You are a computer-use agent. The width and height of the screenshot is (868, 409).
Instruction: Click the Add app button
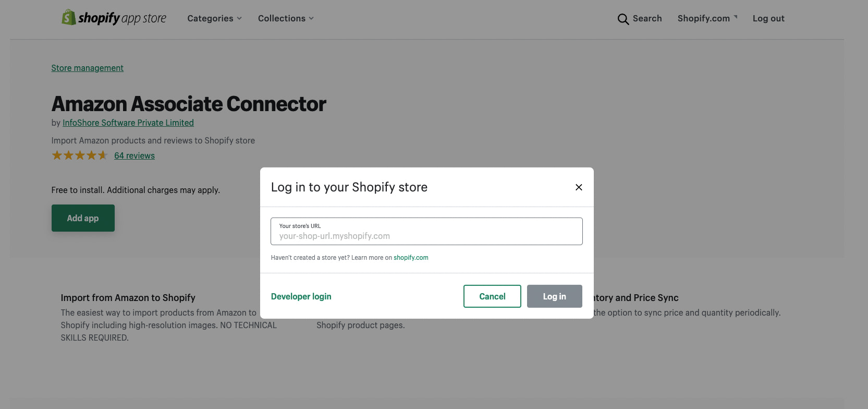tap(82, 218)
